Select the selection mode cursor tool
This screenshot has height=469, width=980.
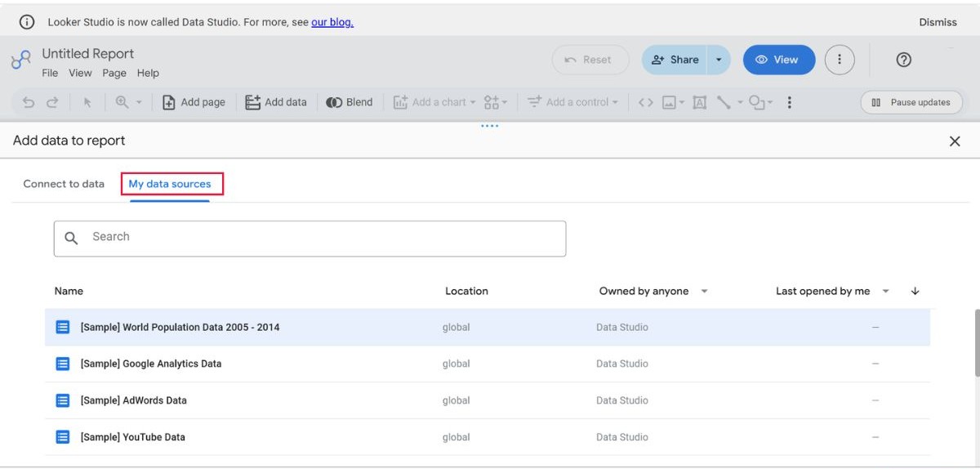pyautogui.click(x=87, y=102)
